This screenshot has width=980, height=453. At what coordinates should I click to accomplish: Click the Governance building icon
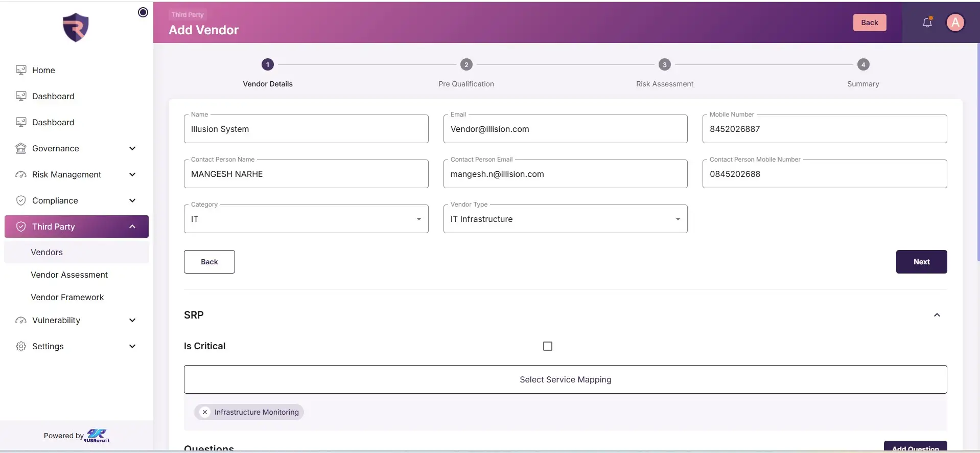21,148
